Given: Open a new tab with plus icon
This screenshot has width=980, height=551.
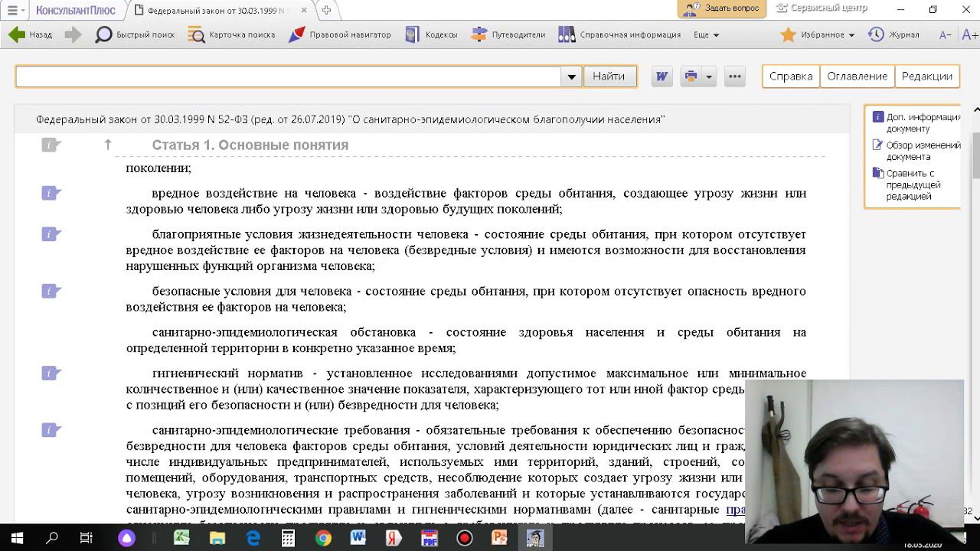Looking at the screenshot, I should (x=326, y=10).
